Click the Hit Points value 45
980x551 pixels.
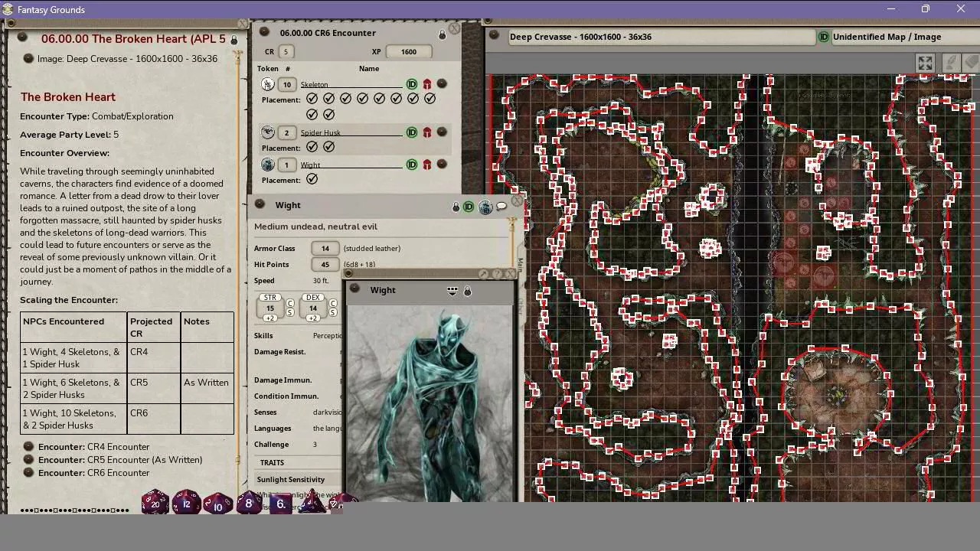tap(325, 265)
